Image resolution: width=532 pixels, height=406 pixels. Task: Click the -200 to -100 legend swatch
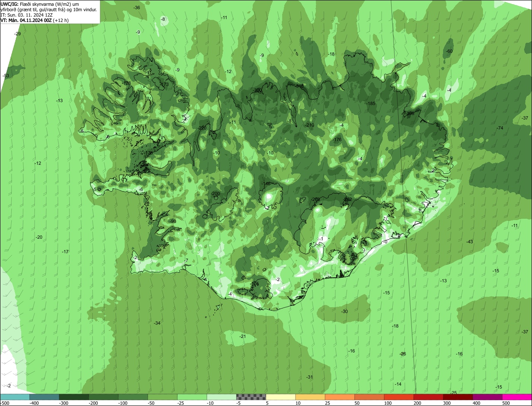103,397
